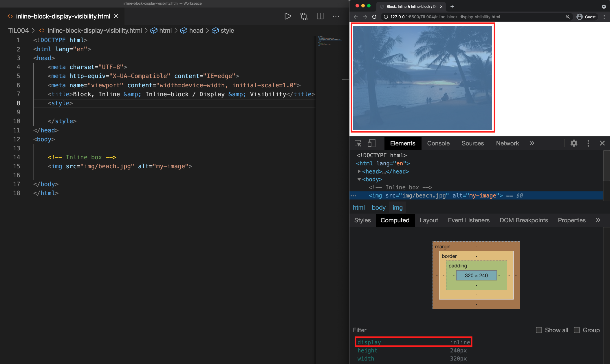Toggle the device toolbar icon in DevTools
The width and height of the screenshot is (610, 364).
click(371, 143)
